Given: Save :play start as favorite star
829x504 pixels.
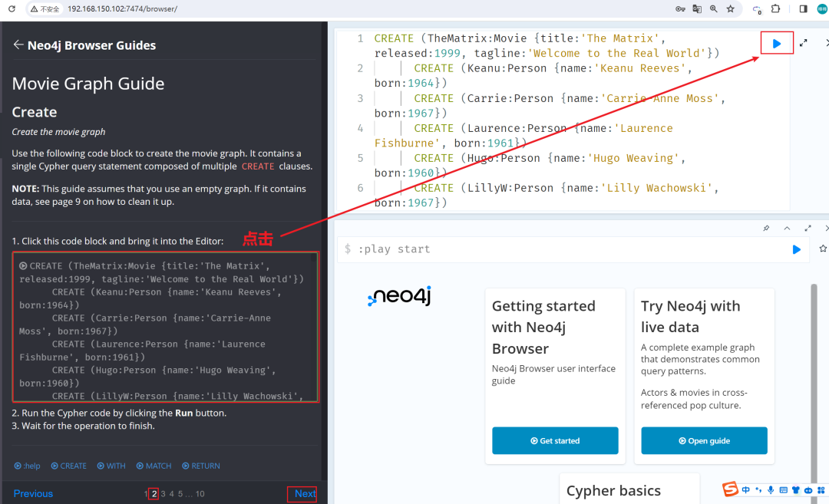Looking at the screenshot, I should coord(823,249).
